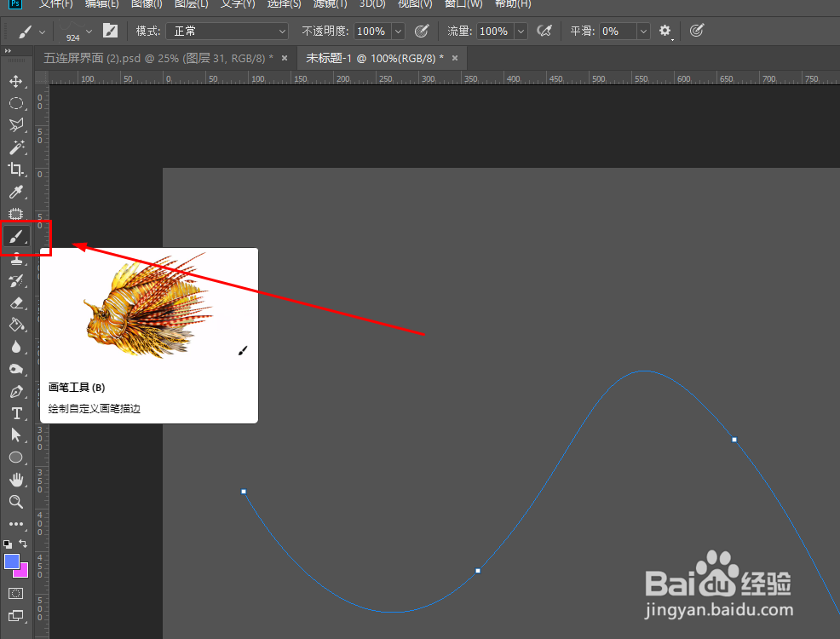The width and height of the screenshot is (840, 639).
Task: Open the 图层(L) menu
Action: coord(191,3)
